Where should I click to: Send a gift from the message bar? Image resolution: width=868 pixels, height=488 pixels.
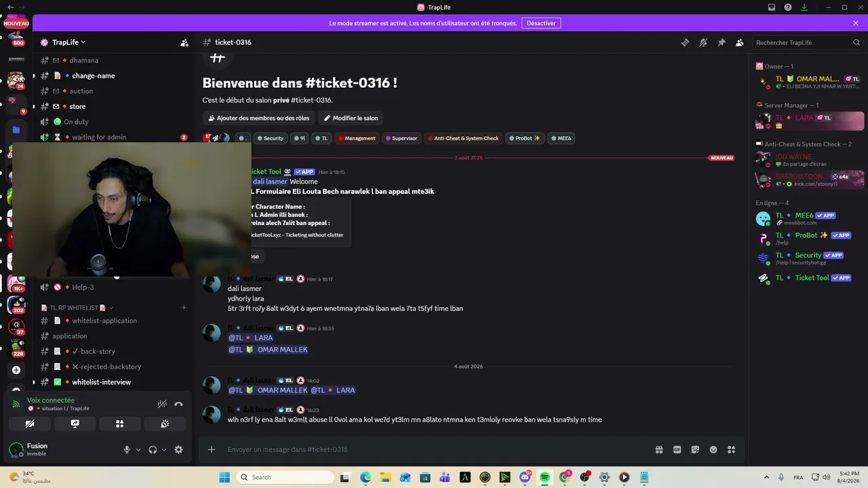point(658,449)
